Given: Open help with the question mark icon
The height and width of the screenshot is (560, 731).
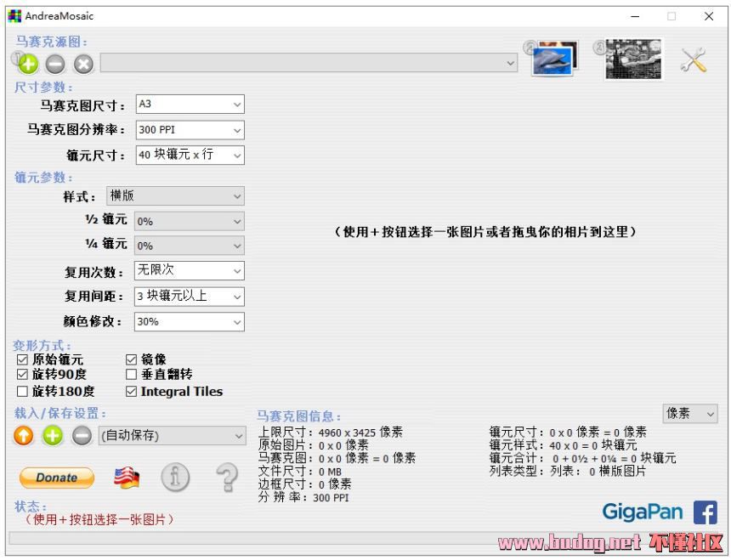Looking at the screenshot, I should coord(228,478).
